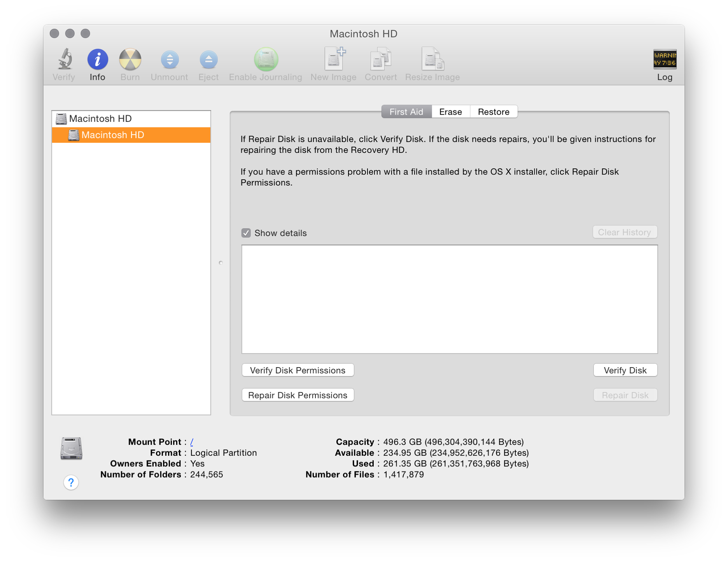Click the Unmount toolbar icon
Image resolution: width=728 pixels, height=562 pixels.
(x=170, y=60)
